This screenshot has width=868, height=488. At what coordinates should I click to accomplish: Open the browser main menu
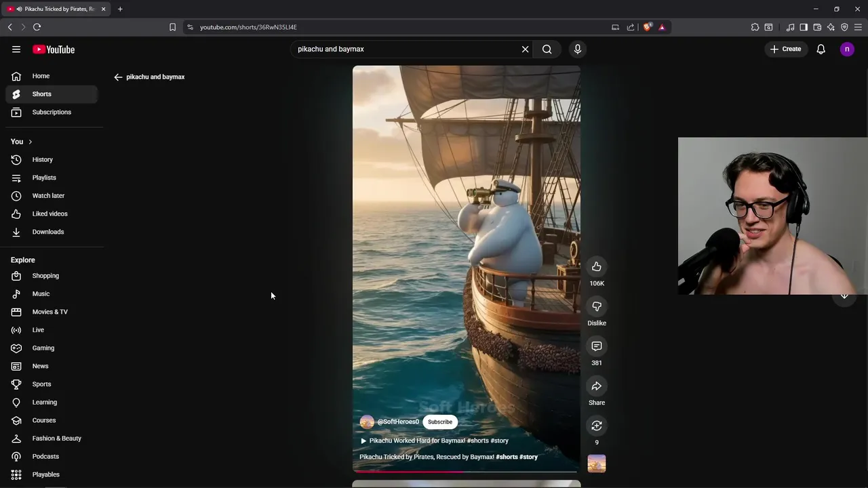pos(859,27)
